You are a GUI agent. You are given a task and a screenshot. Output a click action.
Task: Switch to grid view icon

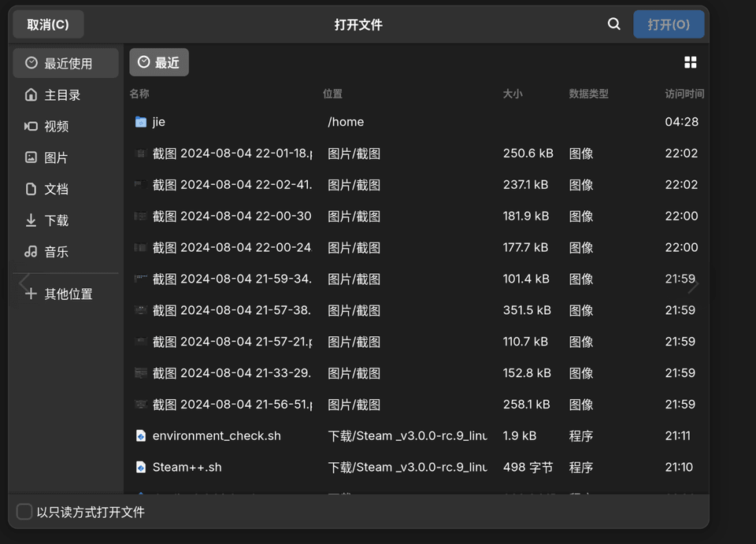[x=691, y=63]
